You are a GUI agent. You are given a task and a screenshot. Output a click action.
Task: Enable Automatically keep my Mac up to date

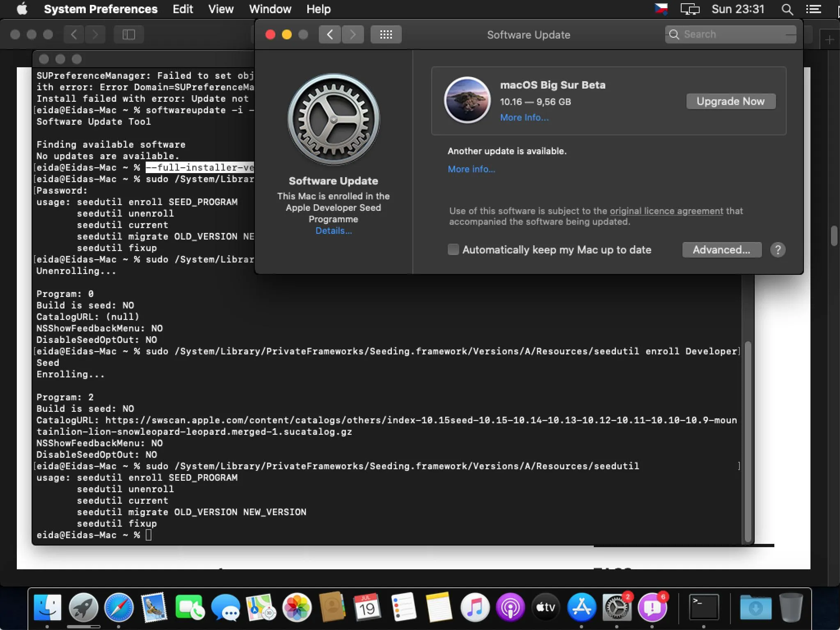tap(453, 250)
